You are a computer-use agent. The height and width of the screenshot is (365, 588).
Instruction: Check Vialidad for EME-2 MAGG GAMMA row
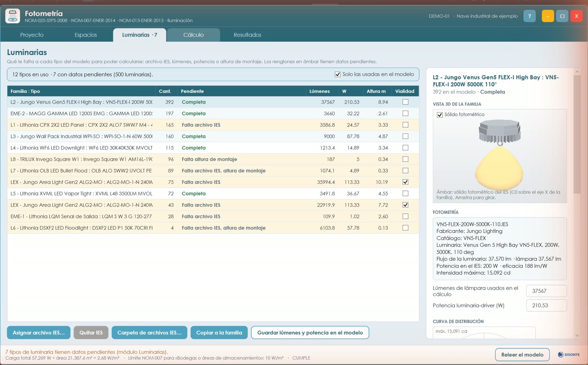(405, 113)
